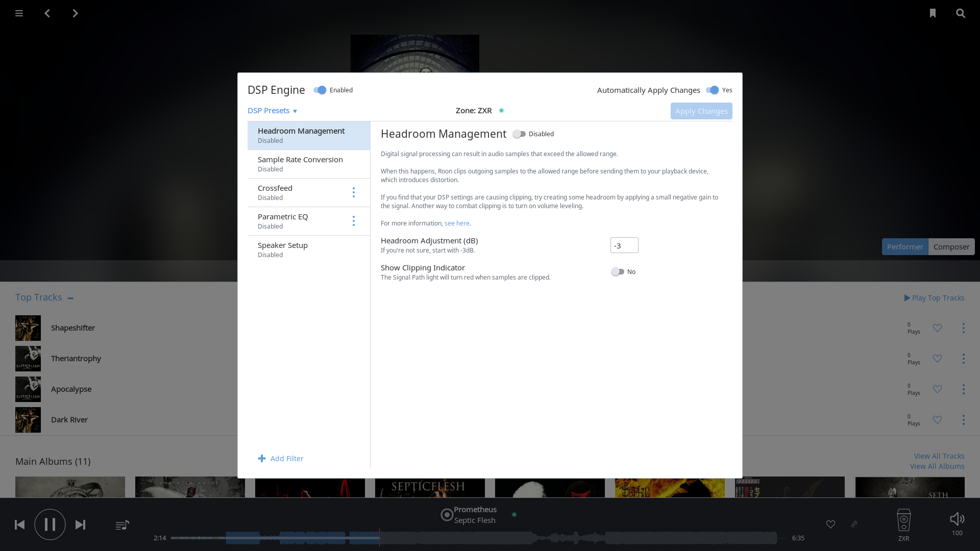Skip to next track
Viewport: 980px width, 551px height.
pyautogui.click(x=80, y=525)
